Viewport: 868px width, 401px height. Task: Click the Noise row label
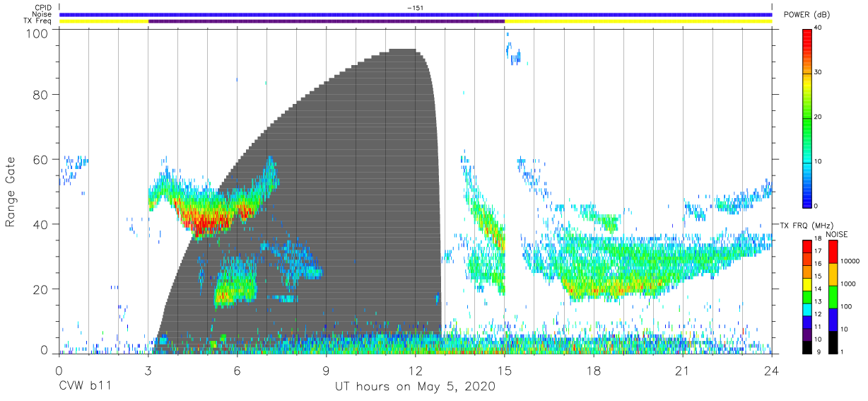pos(42,14)
